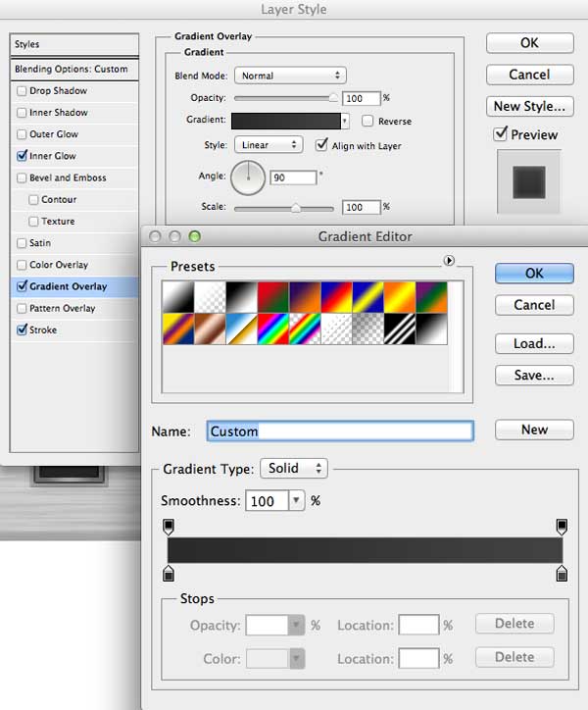
Task: Open the Stops Opacity dropdown arrow
Action: (296, 626)
